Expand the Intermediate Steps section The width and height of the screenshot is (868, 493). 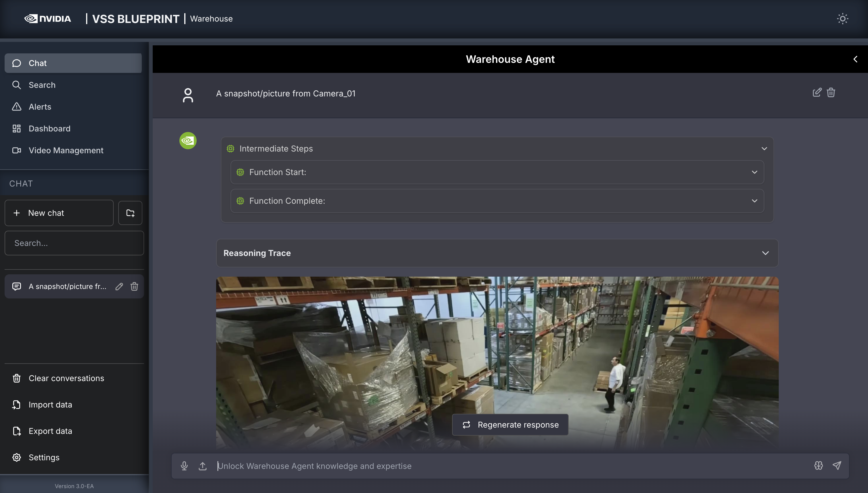(764, 149)
